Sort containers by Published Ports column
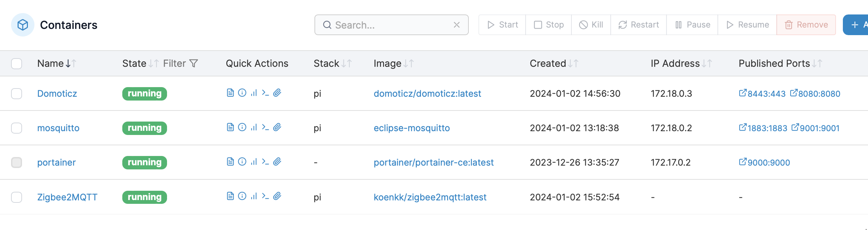868x230 pixels. pyautogui.click(x=781, y=63)
